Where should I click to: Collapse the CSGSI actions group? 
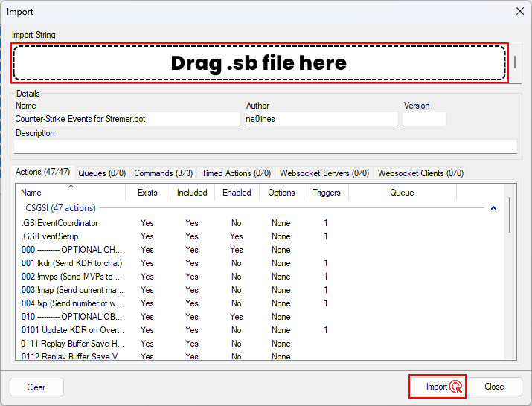493,209
